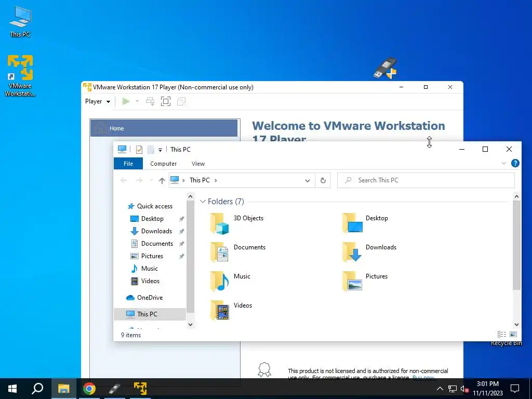Open Documents in Quick access list
The image size is (532, 399).
coord(157,244)
